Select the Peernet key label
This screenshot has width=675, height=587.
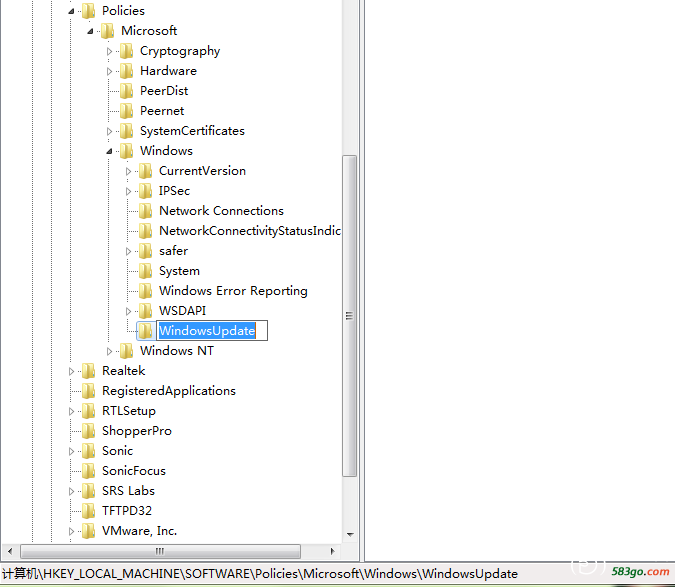pos(162,111)
